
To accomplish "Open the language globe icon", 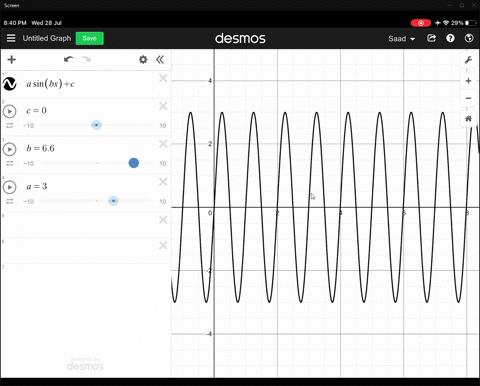I will (469, 38).
